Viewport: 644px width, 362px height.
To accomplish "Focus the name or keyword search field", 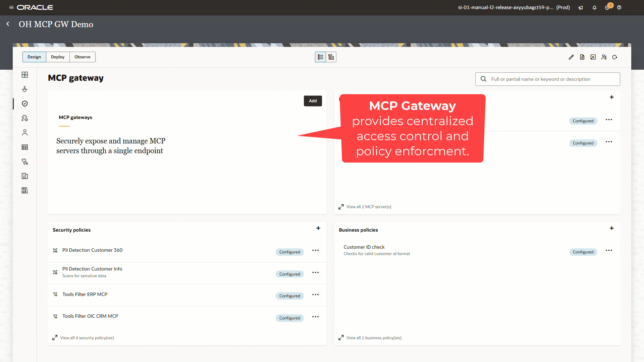I will tap(547, 79).
